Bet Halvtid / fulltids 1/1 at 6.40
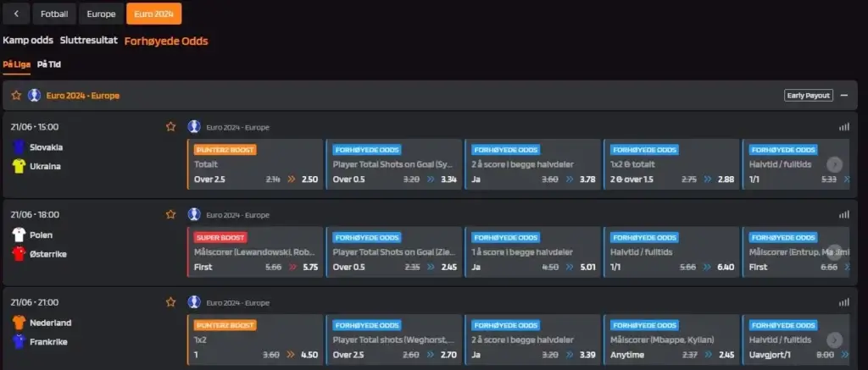 [x=671, y=251]
